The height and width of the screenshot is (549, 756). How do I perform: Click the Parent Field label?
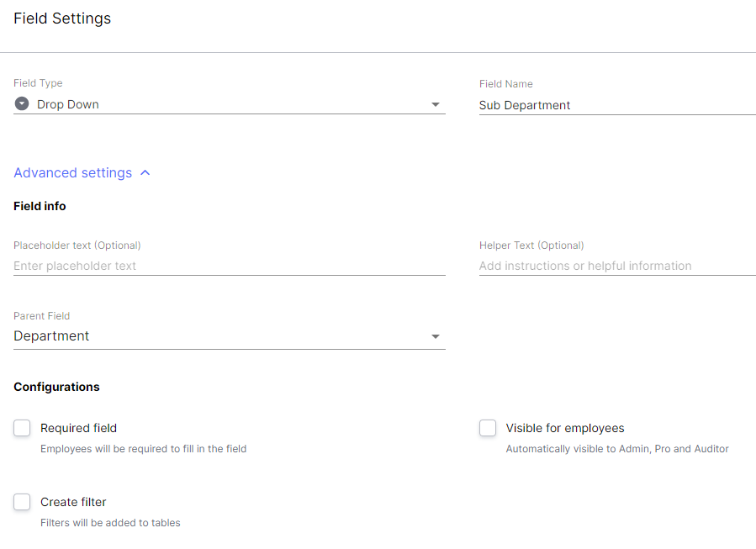pyautogui.click(x=41, y=316)
